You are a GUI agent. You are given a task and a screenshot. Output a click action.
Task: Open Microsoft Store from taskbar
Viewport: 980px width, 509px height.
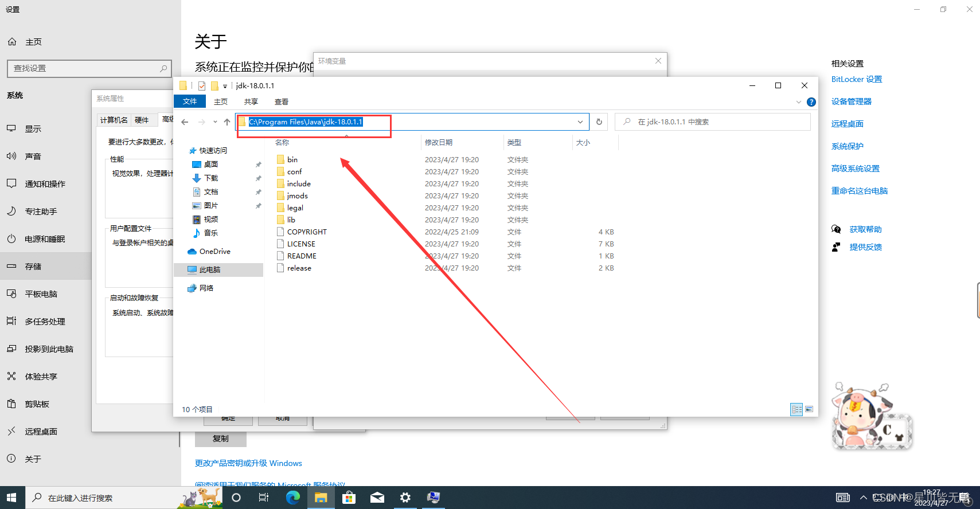pos(349,498)
